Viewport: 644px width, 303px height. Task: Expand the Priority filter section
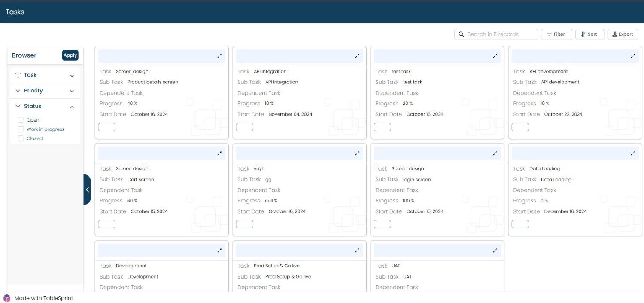pos(45,91)
